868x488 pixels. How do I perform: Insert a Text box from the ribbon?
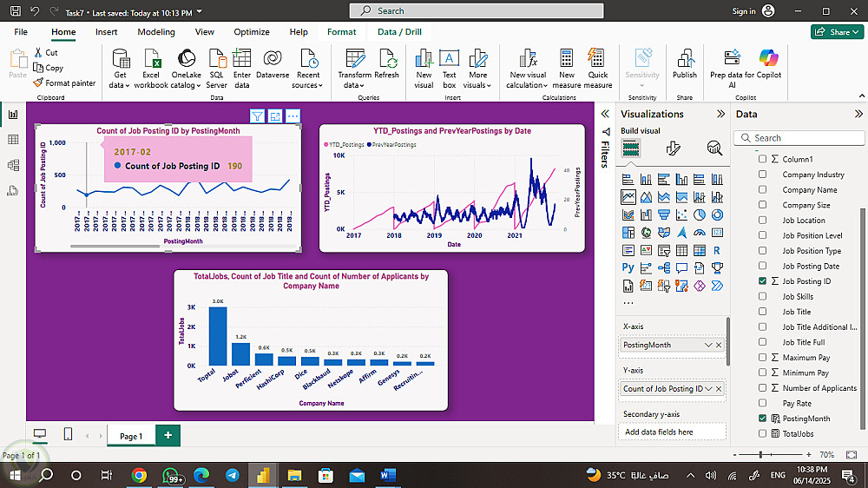[449, 69]
